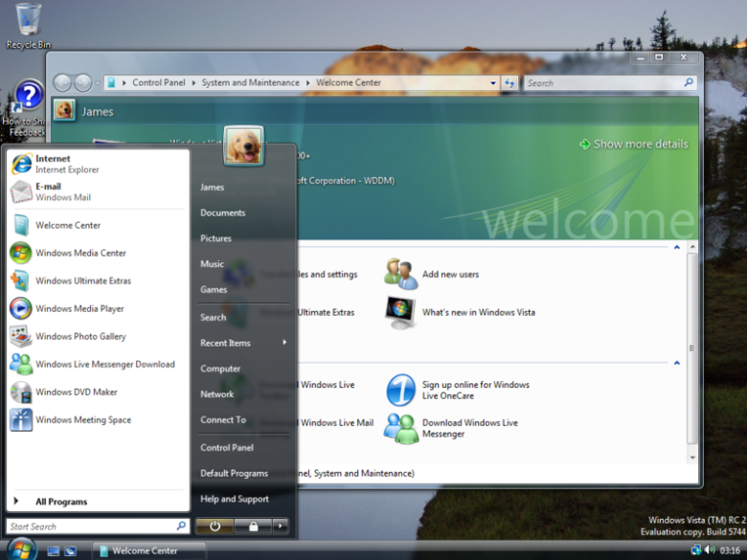This screenshot has width=747, height=560.
Task: Open Computer from Start menu
Action: pos(244,369)
